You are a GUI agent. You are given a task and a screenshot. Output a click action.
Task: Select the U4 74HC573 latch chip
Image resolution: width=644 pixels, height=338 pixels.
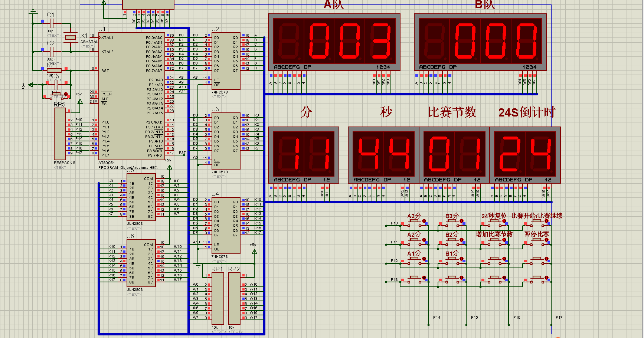click(x=226, y=226)
